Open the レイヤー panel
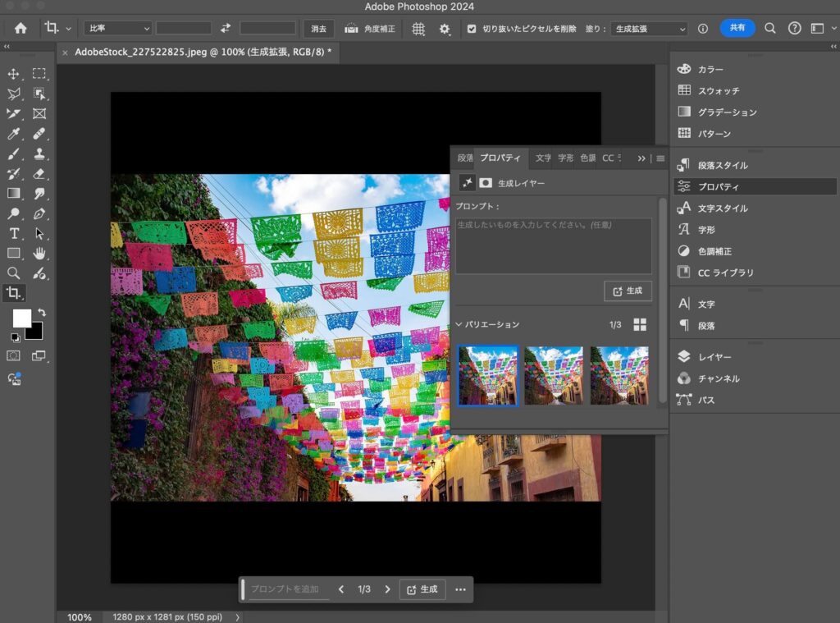Image resolution: width=840 pixels, height=623 pixels. (x=714, y=357)
